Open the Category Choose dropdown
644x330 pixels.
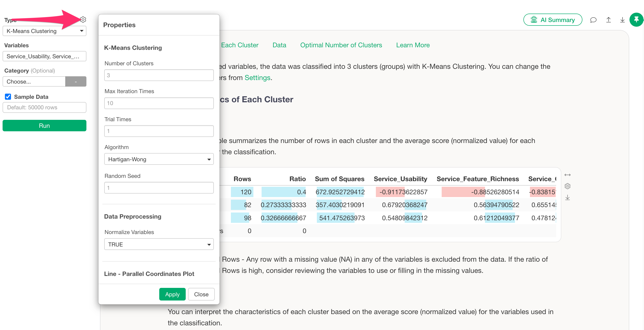pyautogui.click(x=34, y=82)
